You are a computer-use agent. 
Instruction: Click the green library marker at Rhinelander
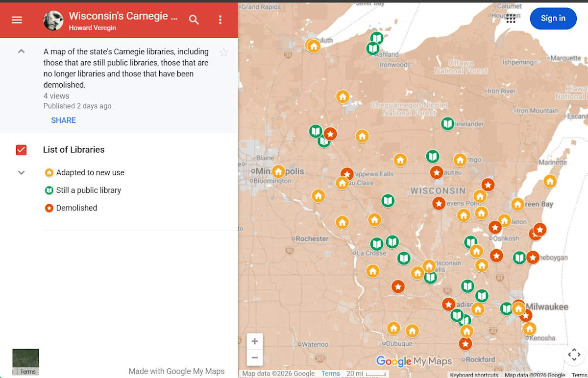tap(447, 123)
